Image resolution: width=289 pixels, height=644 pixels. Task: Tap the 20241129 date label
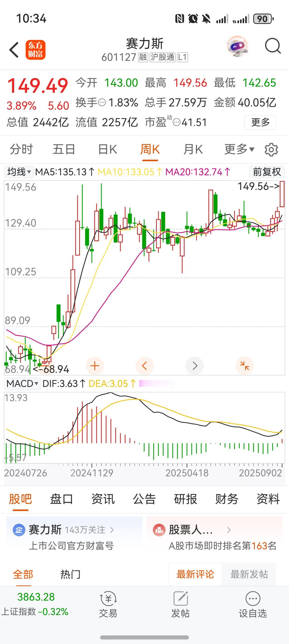click(92, 473)
